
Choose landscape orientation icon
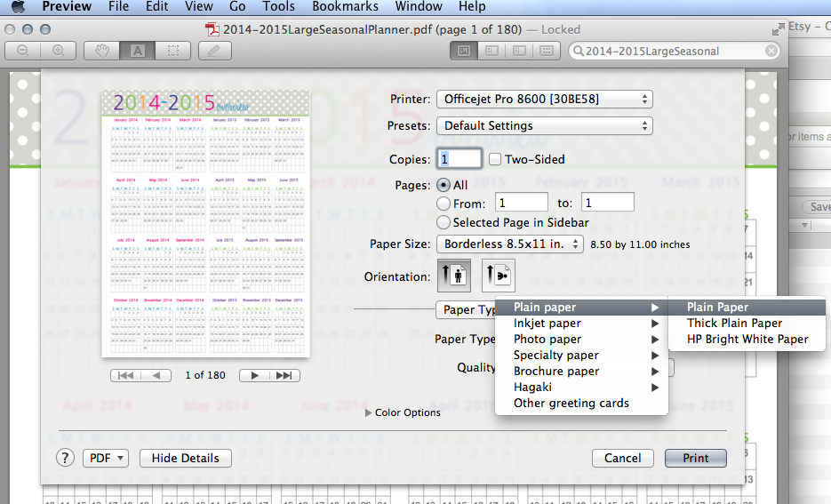(499, 275)
